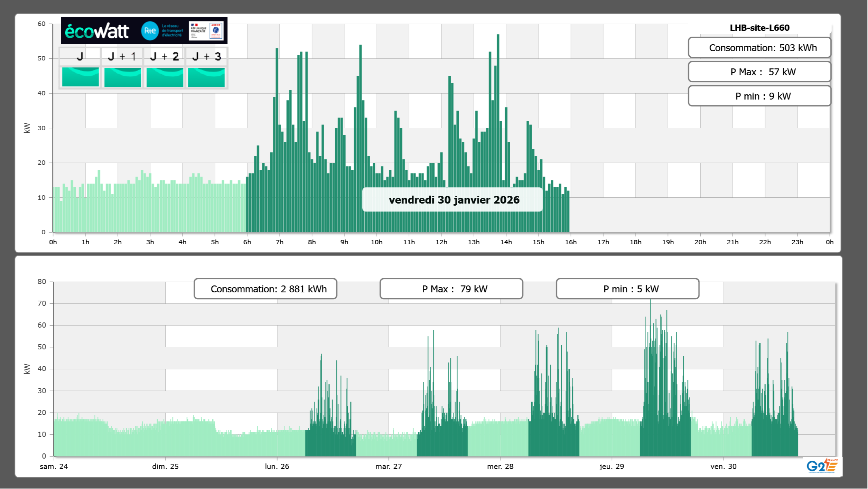Click the lun. 26 label on weekly chart
Screen dimensions: 868x489
[x=277, y=466]
